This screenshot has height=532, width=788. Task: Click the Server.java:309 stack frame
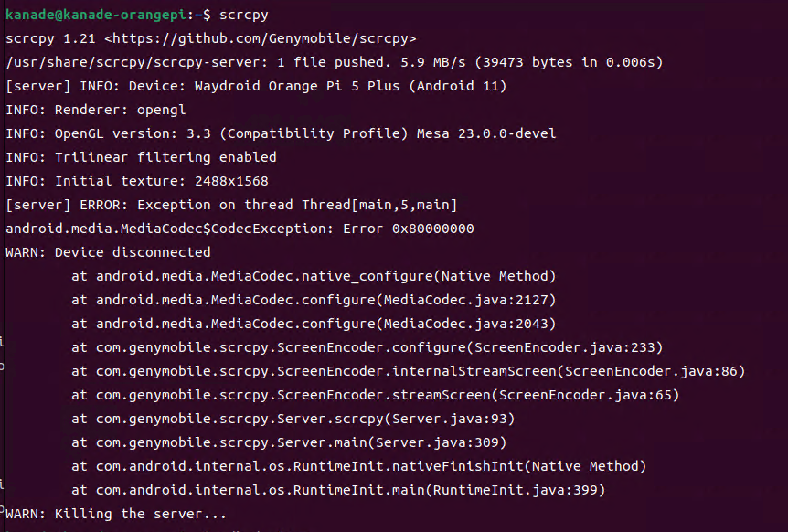point(293,442)
